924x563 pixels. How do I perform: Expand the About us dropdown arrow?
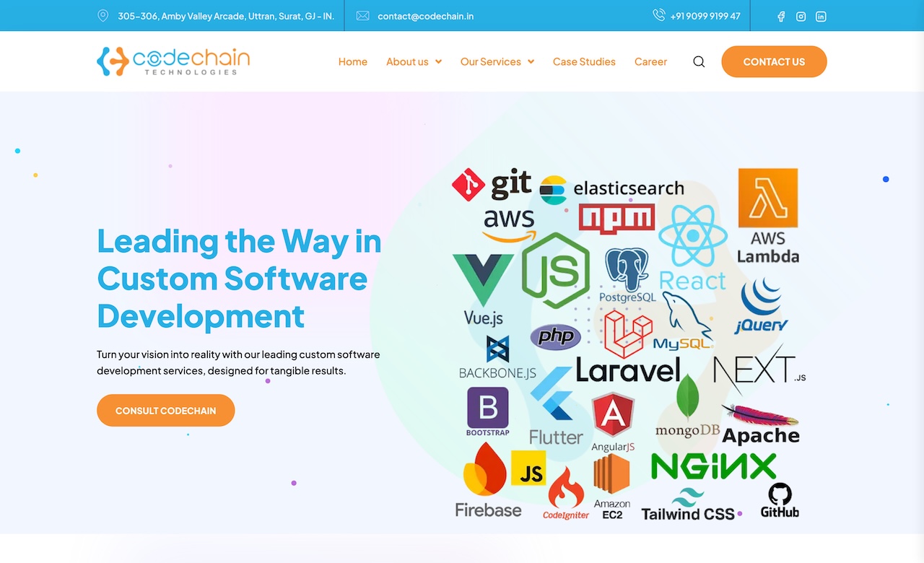(438, 62)
